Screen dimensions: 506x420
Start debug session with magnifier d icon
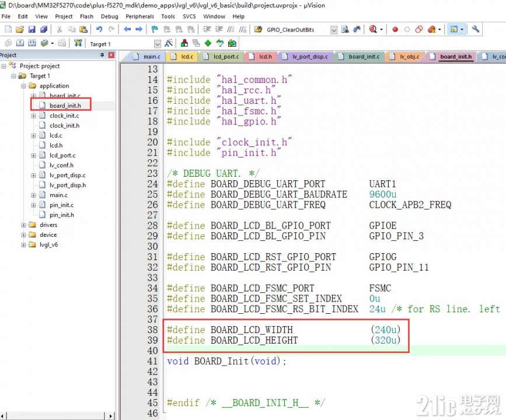(x=373, y=29)
